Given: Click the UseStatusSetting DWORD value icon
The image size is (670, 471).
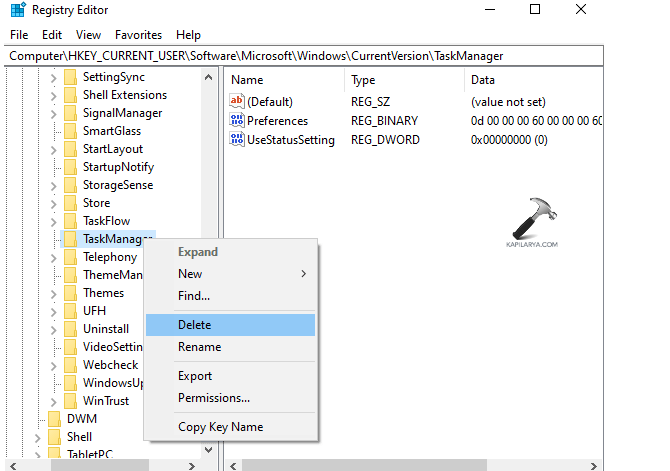Looking at the screenshot, I should coord(237,140).
